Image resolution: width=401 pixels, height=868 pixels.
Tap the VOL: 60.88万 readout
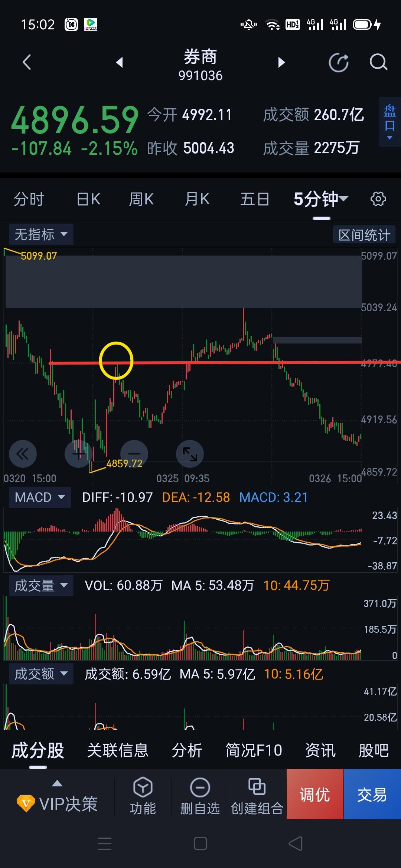point(124,585)
